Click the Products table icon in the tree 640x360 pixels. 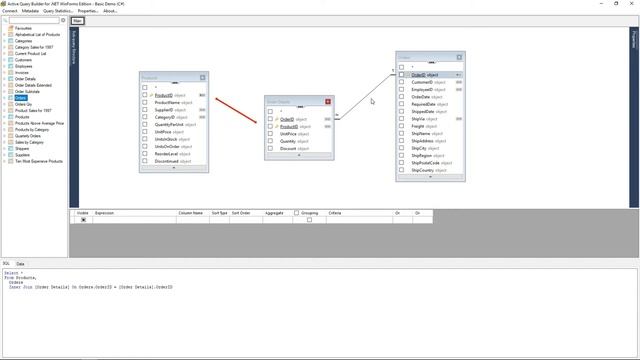(x=11, y=117)
